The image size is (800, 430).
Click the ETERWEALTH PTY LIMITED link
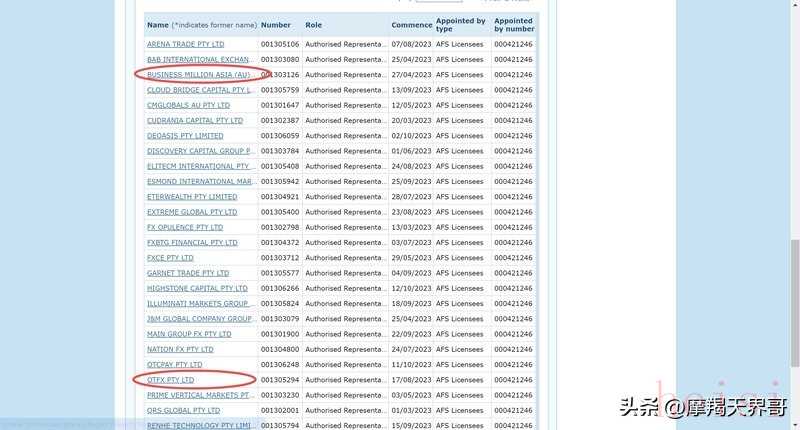pyautogui.click(x=192, y=197)
